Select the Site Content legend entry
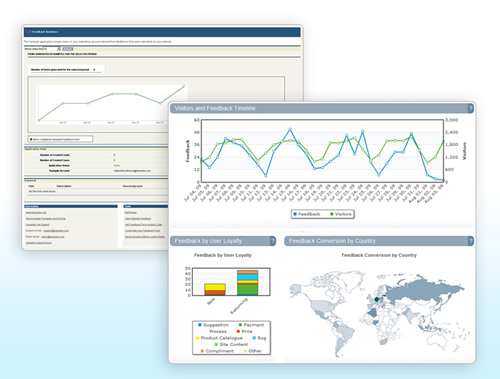 [231, 344]
